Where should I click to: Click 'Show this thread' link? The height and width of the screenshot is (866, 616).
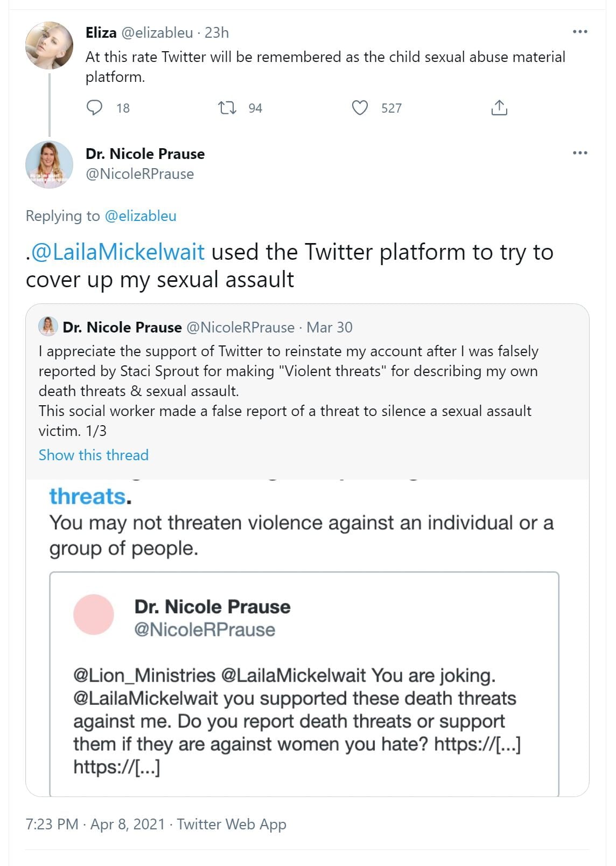[94, 455]
